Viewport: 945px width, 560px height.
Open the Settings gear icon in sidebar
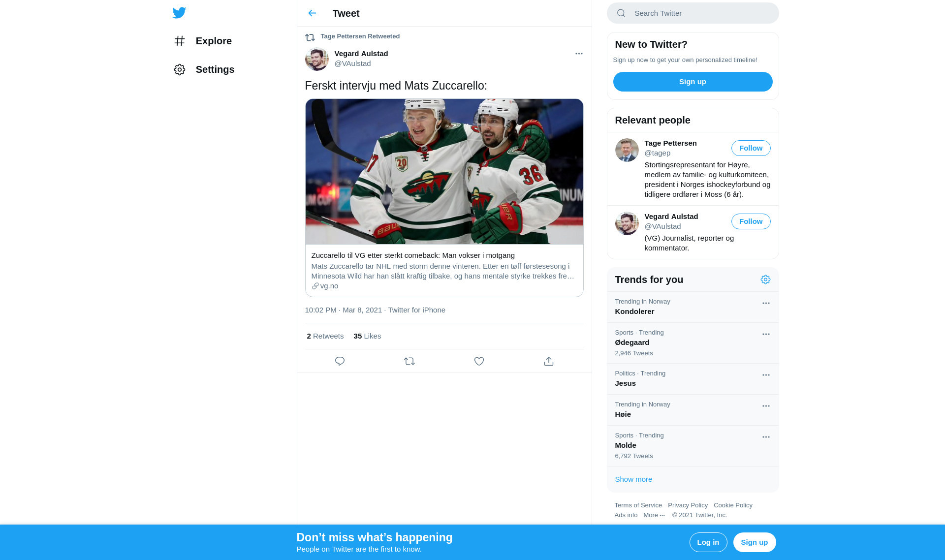[180, 69]
